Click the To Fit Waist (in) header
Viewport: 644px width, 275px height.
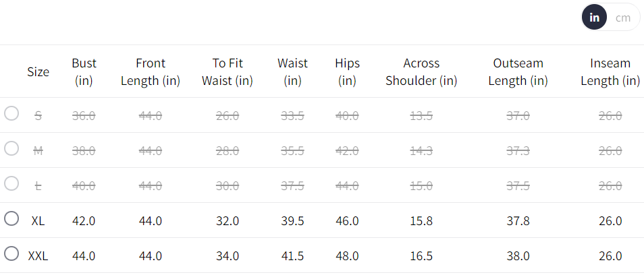coord(227,71)
